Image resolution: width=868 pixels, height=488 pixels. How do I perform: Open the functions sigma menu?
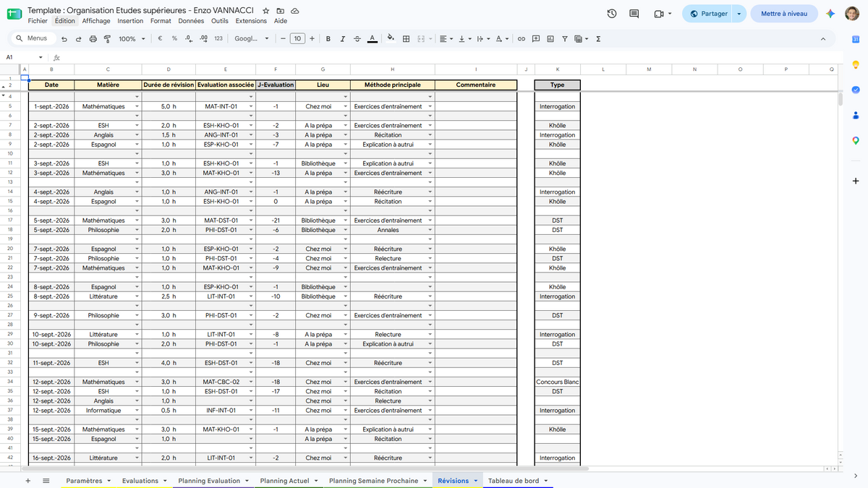click(x=598, y=39)
